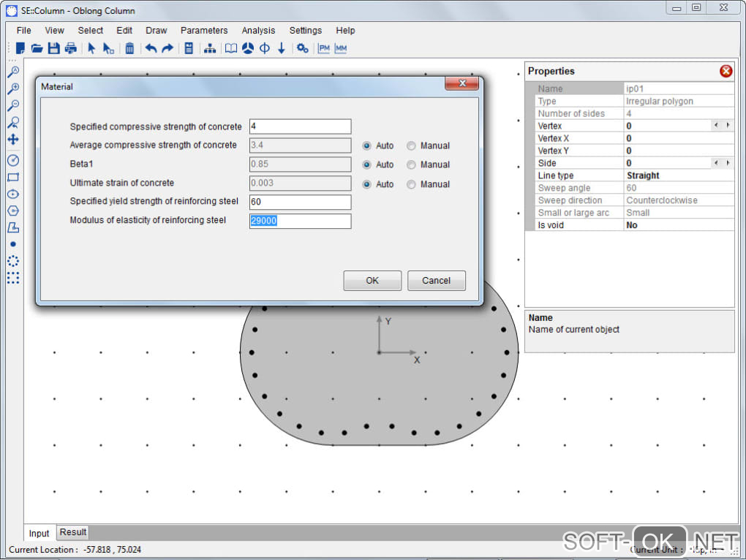746x560 pixels.
Task: Select the pan move tool in sidebar
Action: pyautogui.click(x=12, y=139)
